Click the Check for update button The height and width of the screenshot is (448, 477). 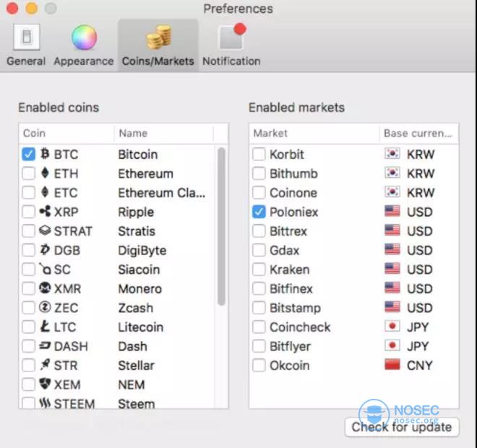402,427
